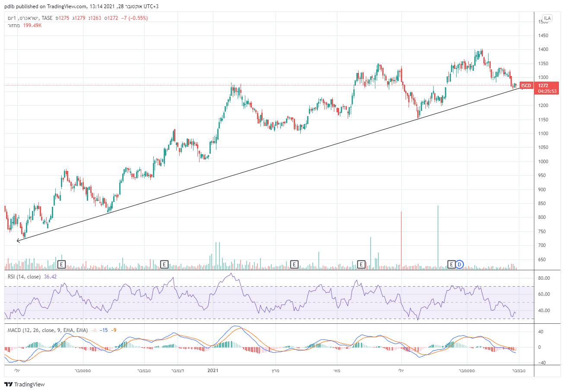Click the 750 price axis label
The height and width of the screenshot is (392, 565).
pos(542,231)
